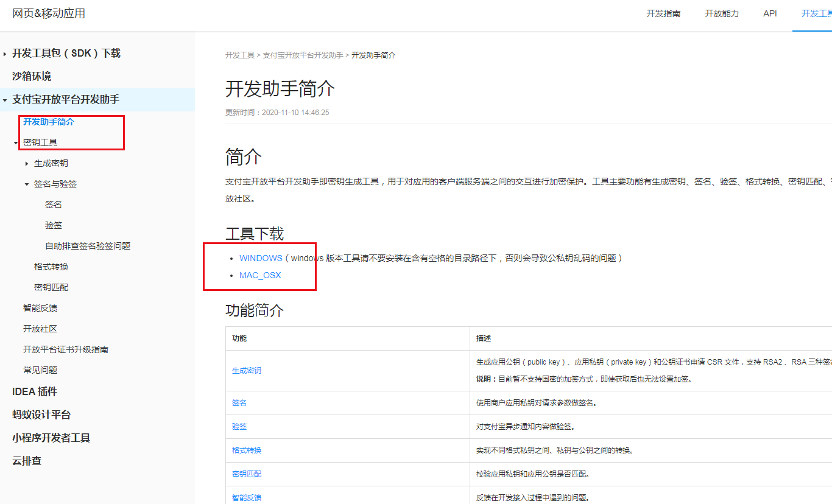Viewport: 832px width, 504px height.
Task: Select the 开发工具 top tab
Action: [x=816, y=13]
